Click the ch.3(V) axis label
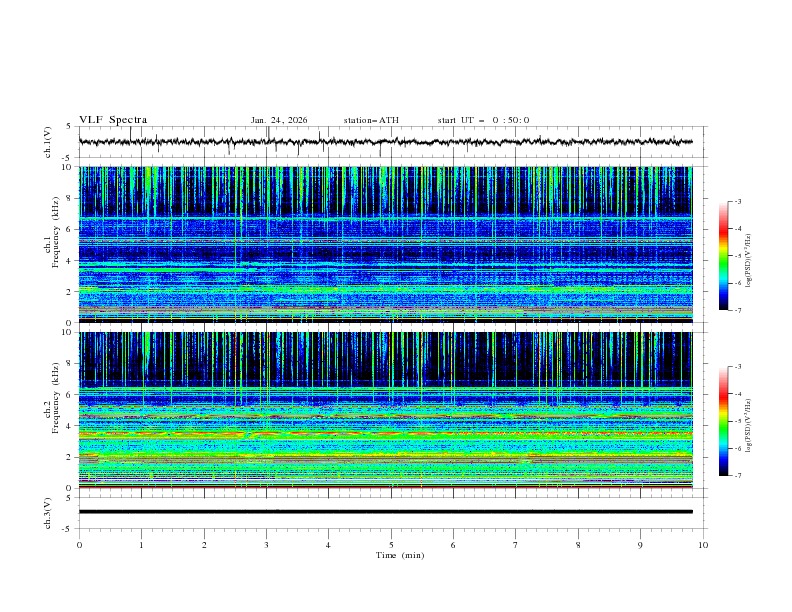This screenshot has width=792, height=612. point(48,512)
